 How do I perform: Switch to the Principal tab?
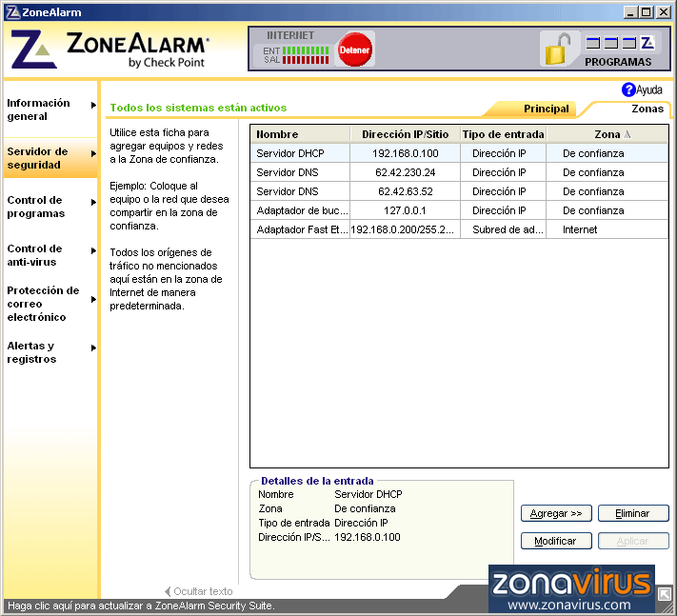click(546, 109)
